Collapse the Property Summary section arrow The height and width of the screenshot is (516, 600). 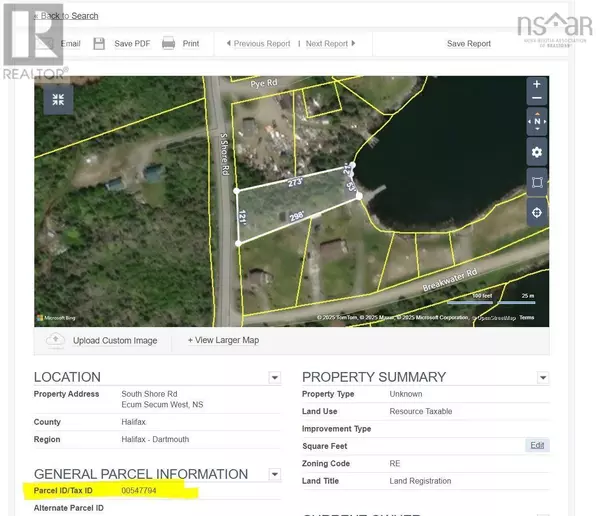pyautogui.click(x=543, y=378)
